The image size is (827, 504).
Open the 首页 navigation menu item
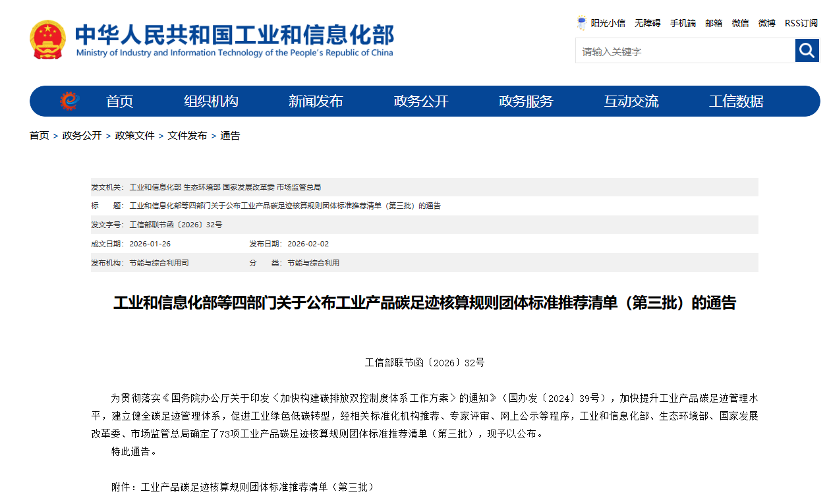tap(120, 101)
